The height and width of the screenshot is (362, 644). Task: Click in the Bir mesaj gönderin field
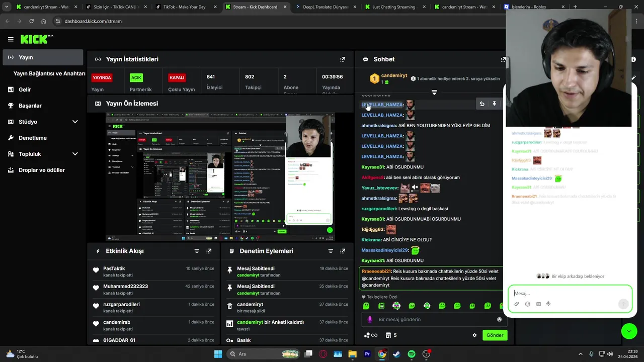click(434, 319)
